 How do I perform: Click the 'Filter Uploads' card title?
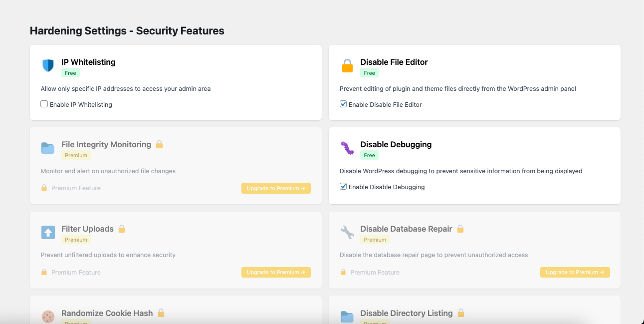coord(87,229)
